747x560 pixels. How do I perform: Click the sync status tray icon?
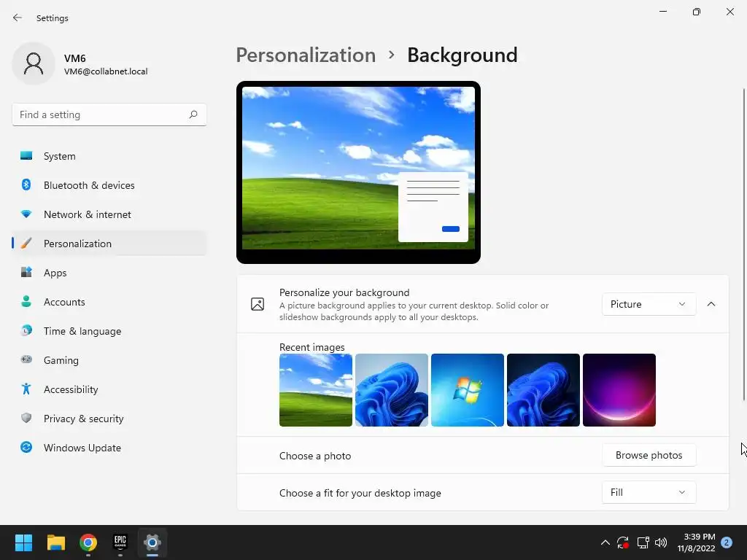pos(623,542)
